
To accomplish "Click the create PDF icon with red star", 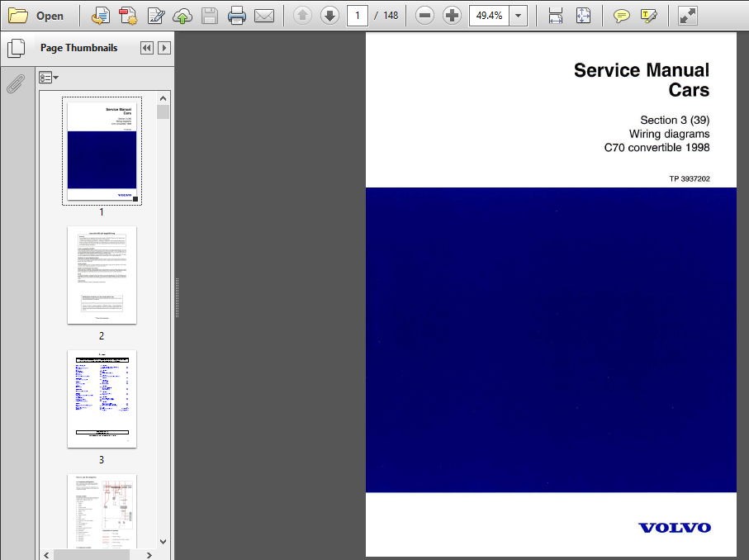I will point(128,16).
